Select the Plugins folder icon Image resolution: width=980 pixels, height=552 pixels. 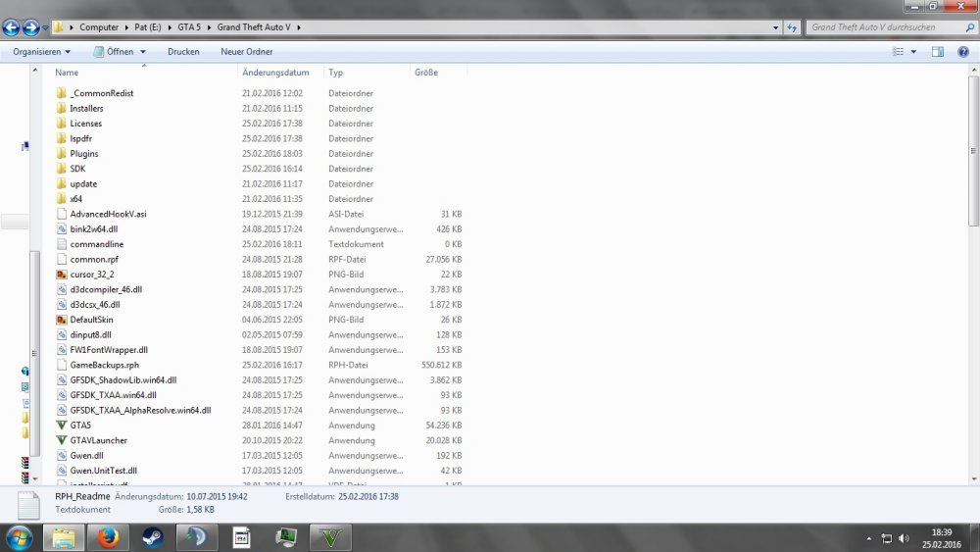tap(61, 153)
